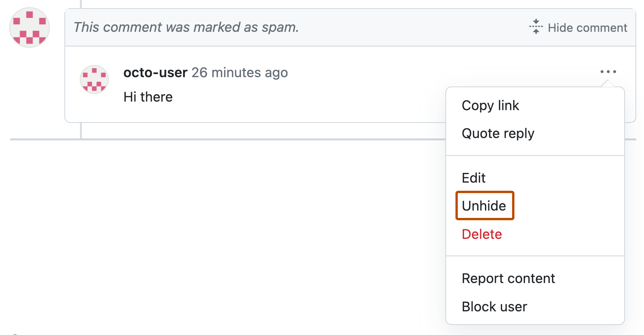The height and width of the screenshot is (335, 644).
Task: Open octo-user's profile via username link
Action: pos(155,72)
